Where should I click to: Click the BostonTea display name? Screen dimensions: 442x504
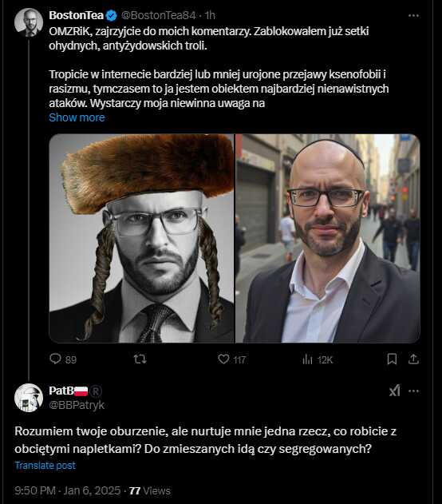tap(76, 15)
